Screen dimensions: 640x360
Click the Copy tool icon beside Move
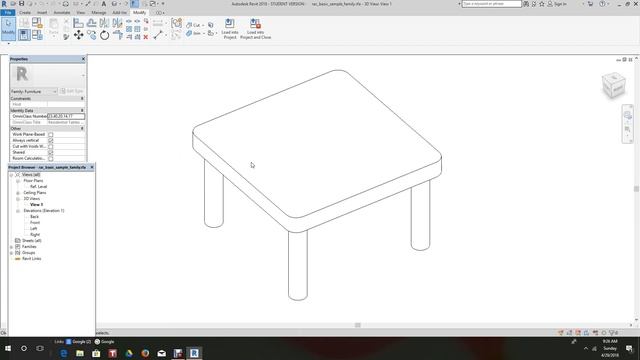(x=91, y=35)
